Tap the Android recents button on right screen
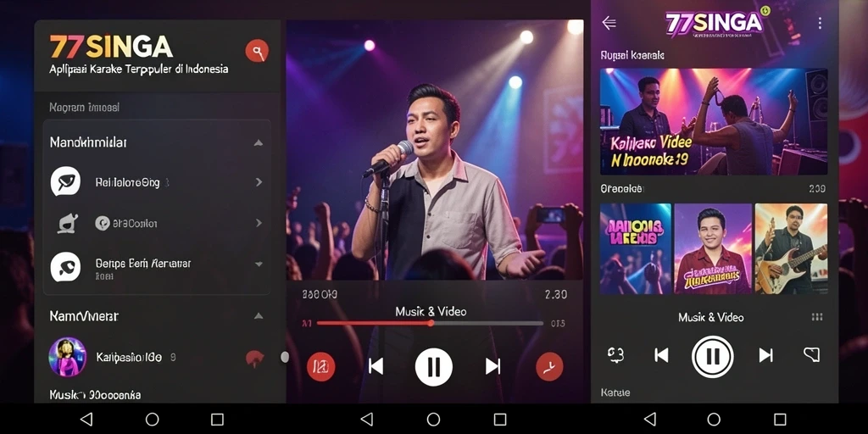 (x=780, y=419)
